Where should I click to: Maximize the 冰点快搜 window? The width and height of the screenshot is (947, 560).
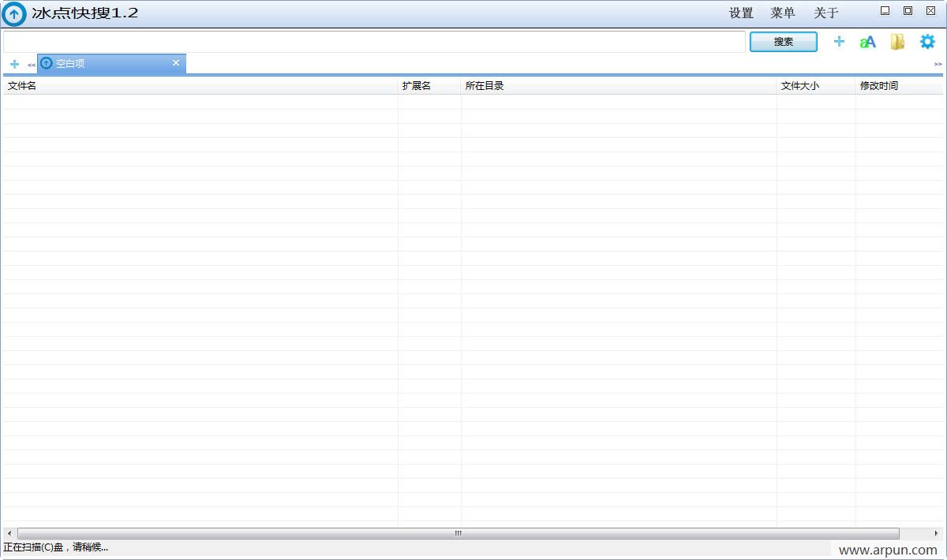(x=908, y=10)
